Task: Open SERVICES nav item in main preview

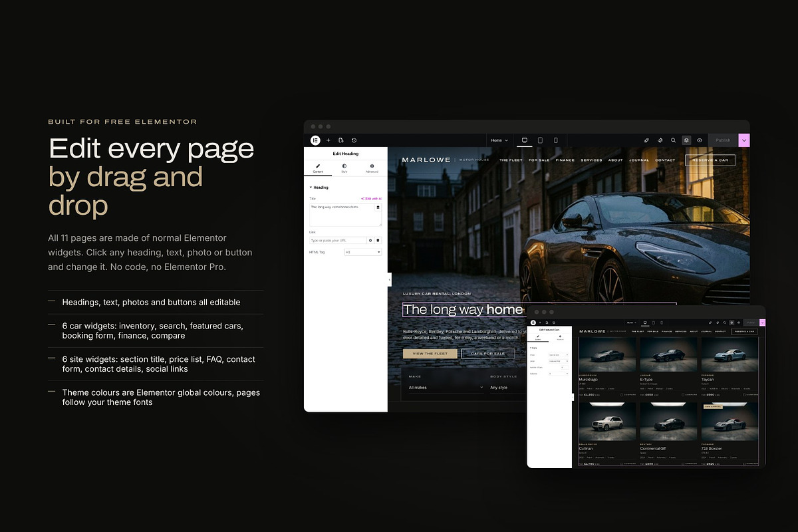Action: 591,160
